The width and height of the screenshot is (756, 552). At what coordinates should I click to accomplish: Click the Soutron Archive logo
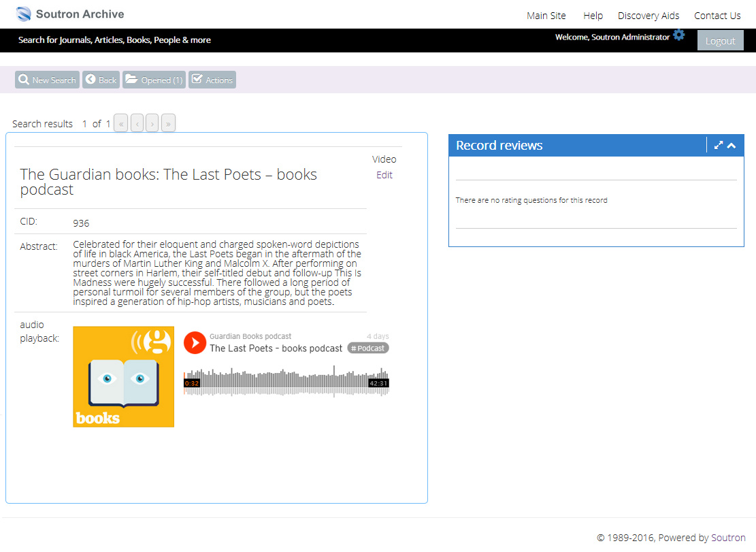[x=70, y=14]
